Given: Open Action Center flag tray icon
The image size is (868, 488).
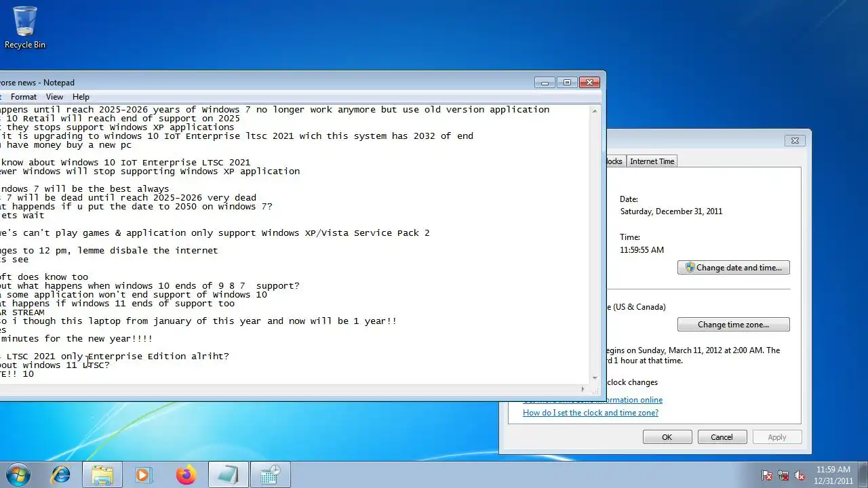Looking at the screenshot, I should coord(767,475).
